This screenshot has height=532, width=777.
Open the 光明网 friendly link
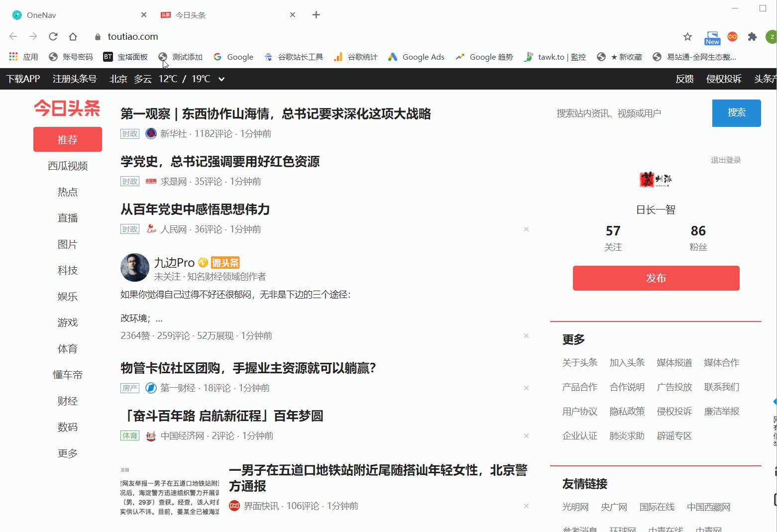pos(575,507)
